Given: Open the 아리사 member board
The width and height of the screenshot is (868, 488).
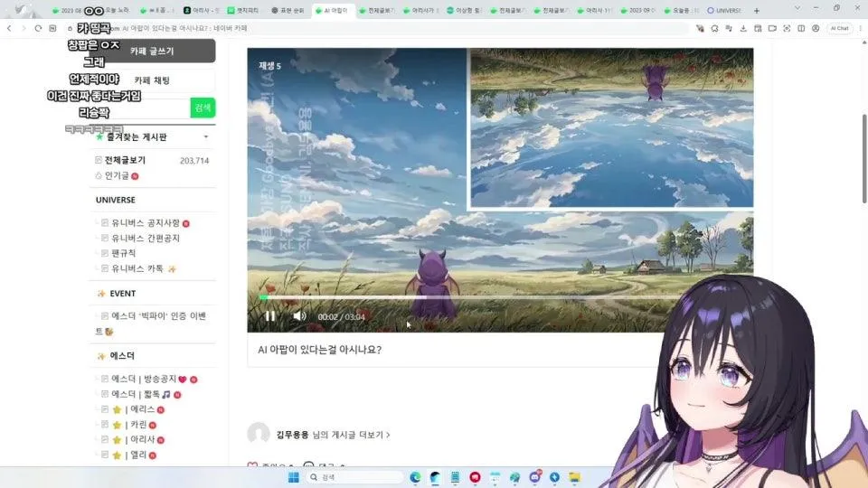Looking at the screenshot, I should point(133,439).
